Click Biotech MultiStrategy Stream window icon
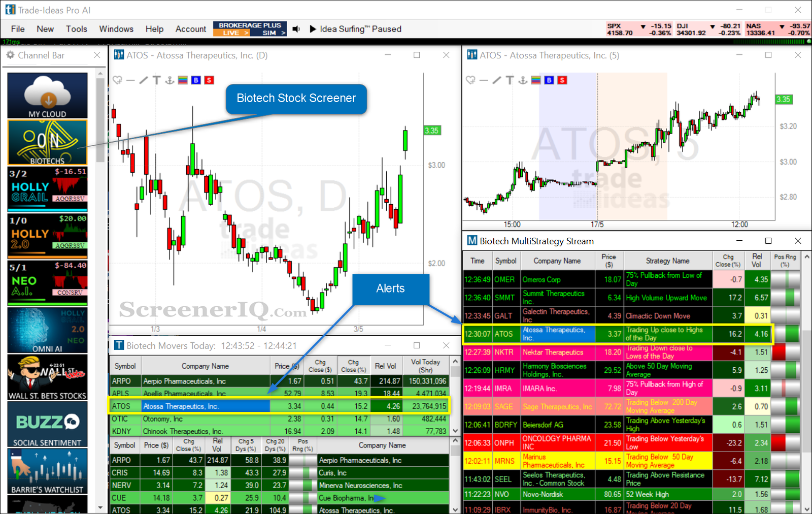Viewport: 812px width, 514px height. tap(472, 241)
